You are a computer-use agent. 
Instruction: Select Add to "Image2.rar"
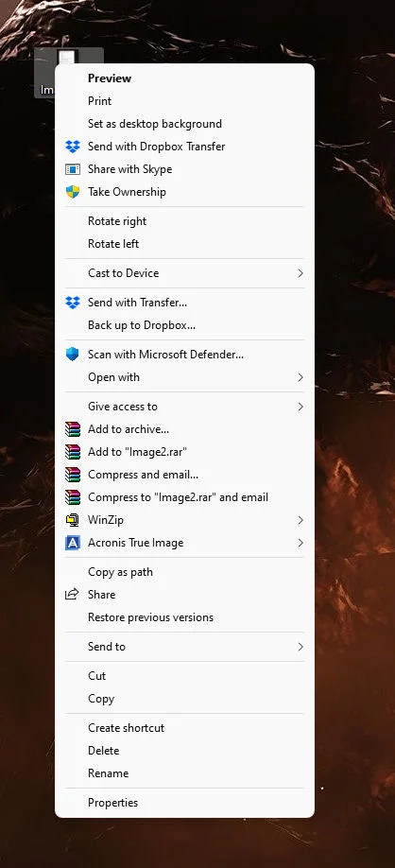tap(185, 452)
